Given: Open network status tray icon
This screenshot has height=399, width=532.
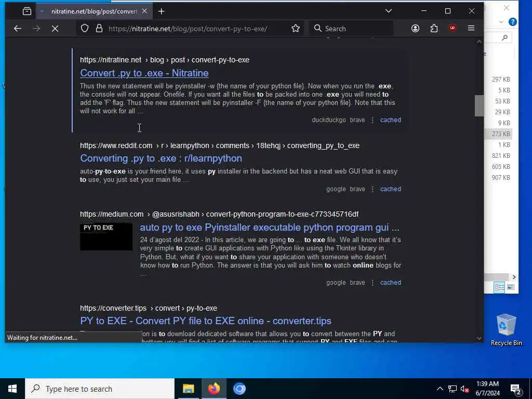Looking at the screenshot, I should tap(453, 389).
